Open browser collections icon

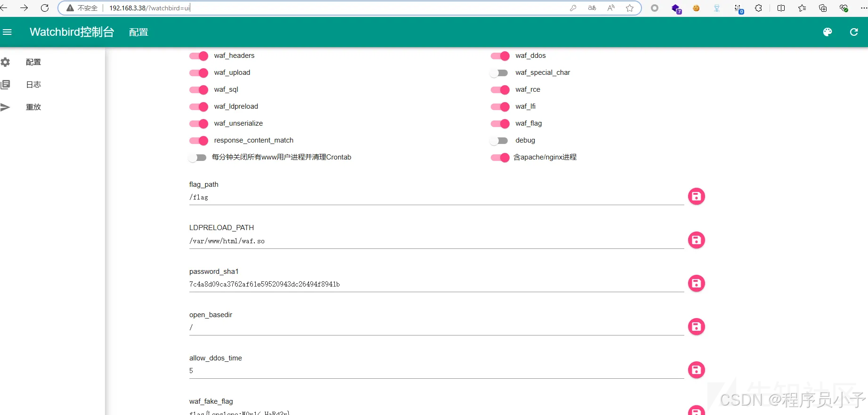tap(823, 8)
